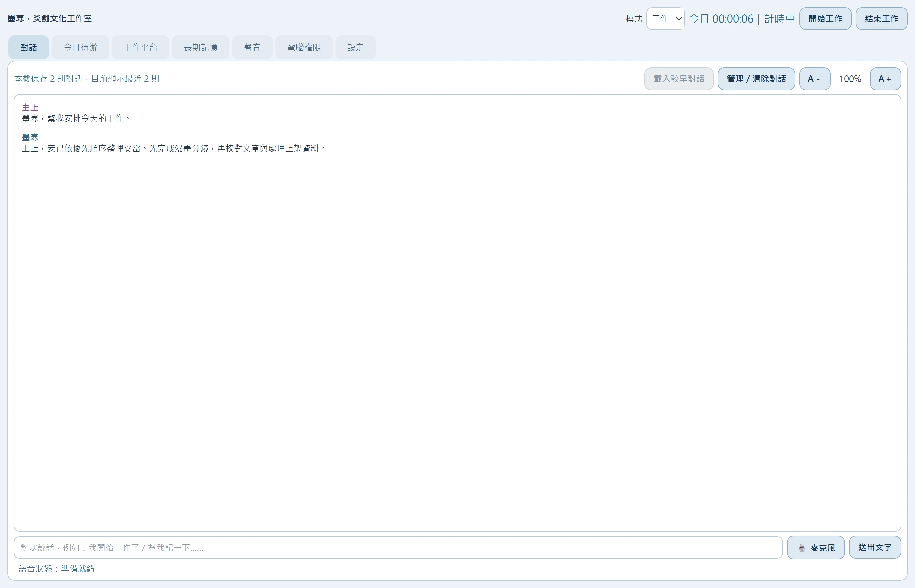
Task: Click the reply starting 主上，妾已依優先順序整理妥當
Action: pyautogui.click(x=174, y=148)
